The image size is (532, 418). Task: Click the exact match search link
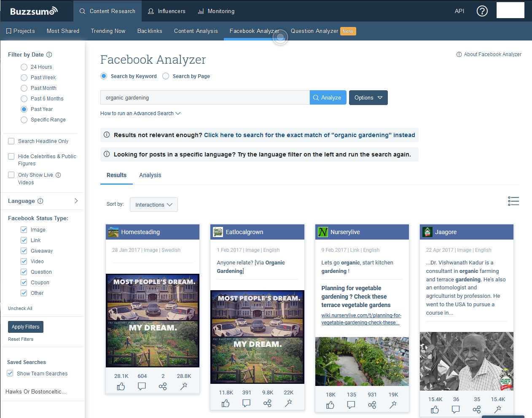tap(309, 135)
